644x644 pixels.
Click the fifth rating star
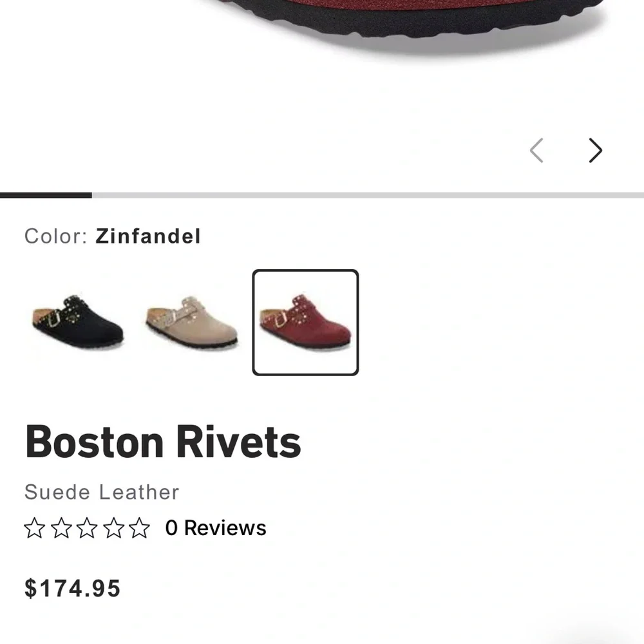pyautogui.click(x=140, y=528)
